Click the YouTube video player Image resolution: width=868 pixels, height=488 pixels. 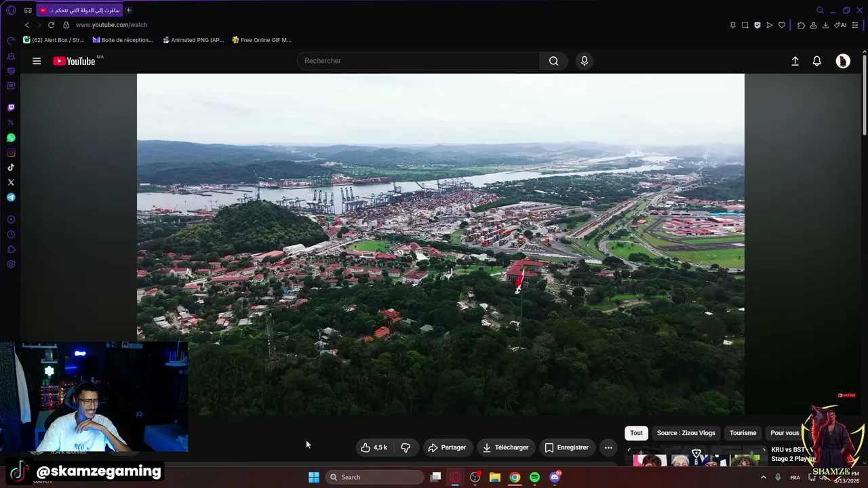441,245
